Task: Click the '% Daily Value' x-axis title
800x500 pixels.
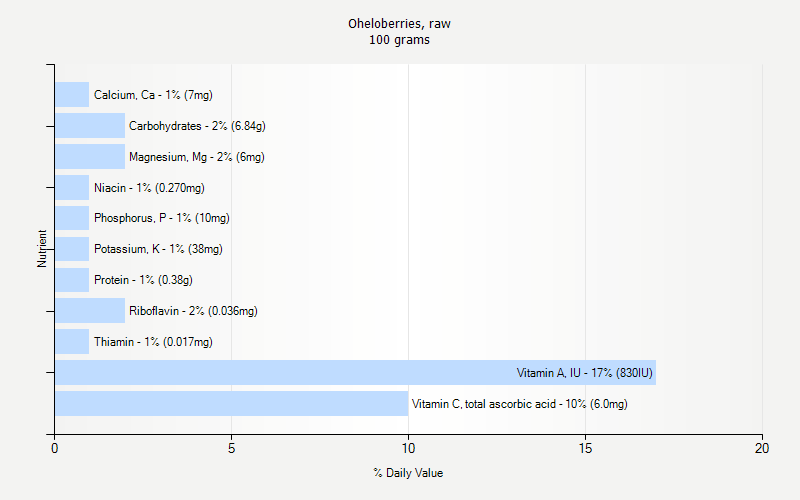Action: tap(408, 473)
